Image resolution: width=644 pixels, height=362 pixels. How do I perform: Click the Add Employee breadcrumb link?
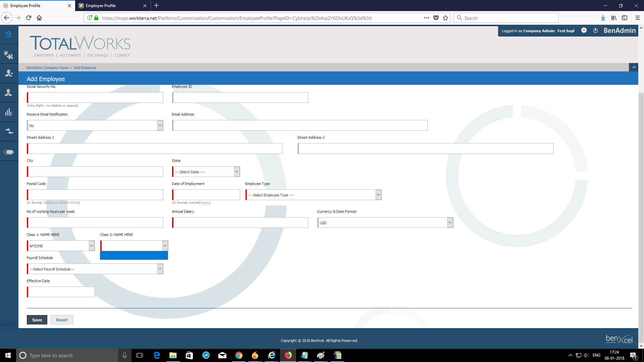coord(85,68)
